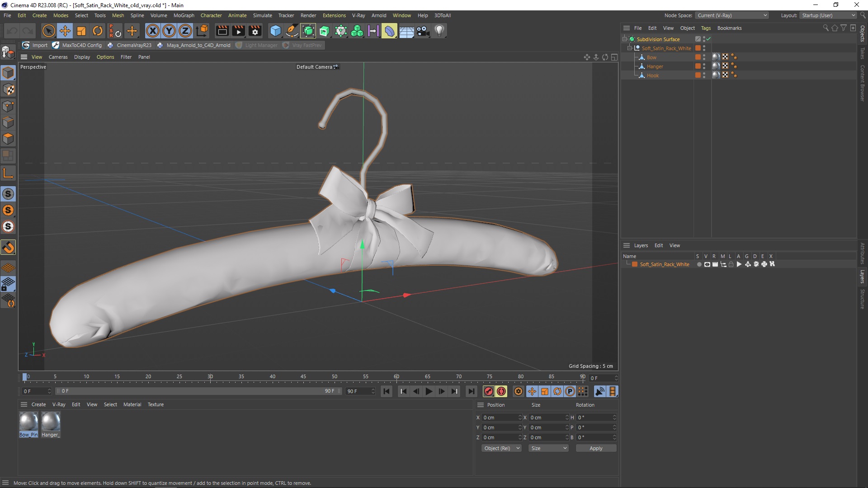This screenshot has height=488, width=868.
Task: Add a Cube primitive object
Action: tap(275, 31)
